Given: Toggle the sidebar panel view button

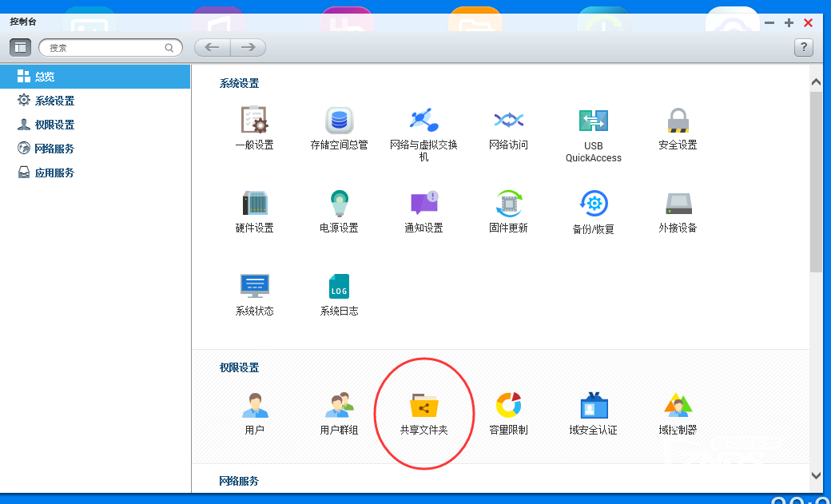Looking at the screenshot, I should 20,48.
